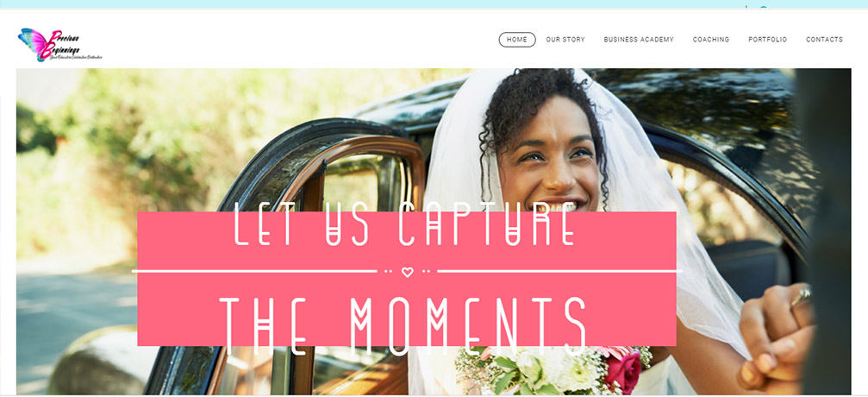This screenshot has height=397, width=868.
Task: Click the small heart icon in banner divider
Action: coord(407,272)
